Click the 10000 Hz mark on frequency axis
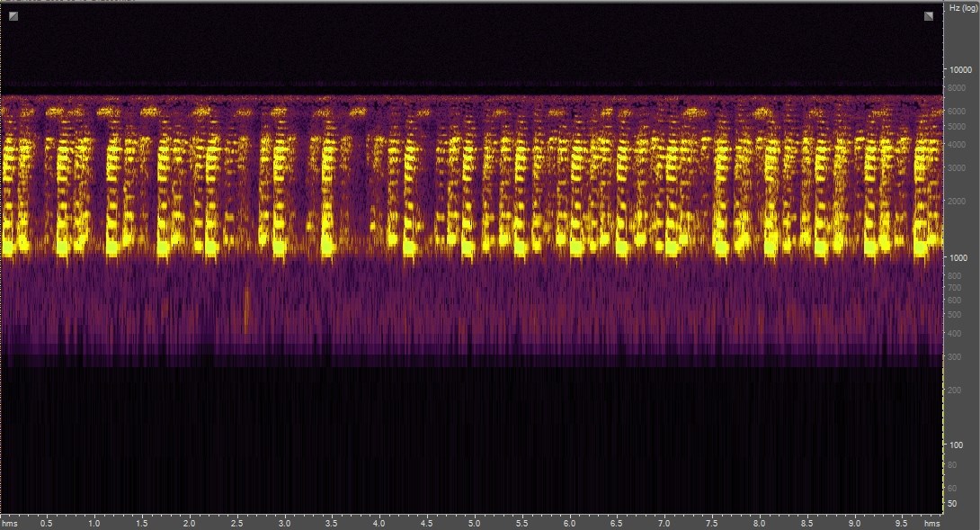The image size is (980, 530). pyautogui.click(x=960, y=70)
